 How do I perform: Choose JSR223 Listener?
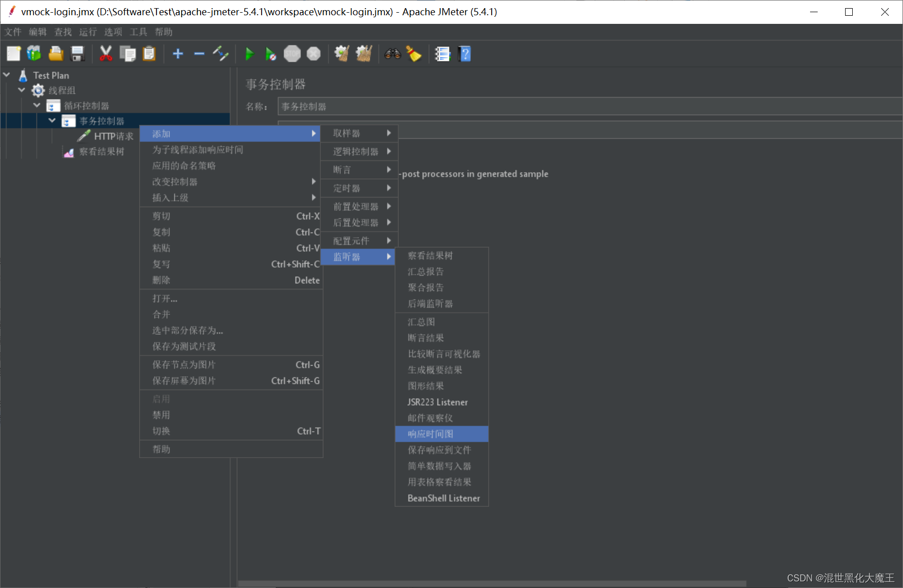point(441,402)
